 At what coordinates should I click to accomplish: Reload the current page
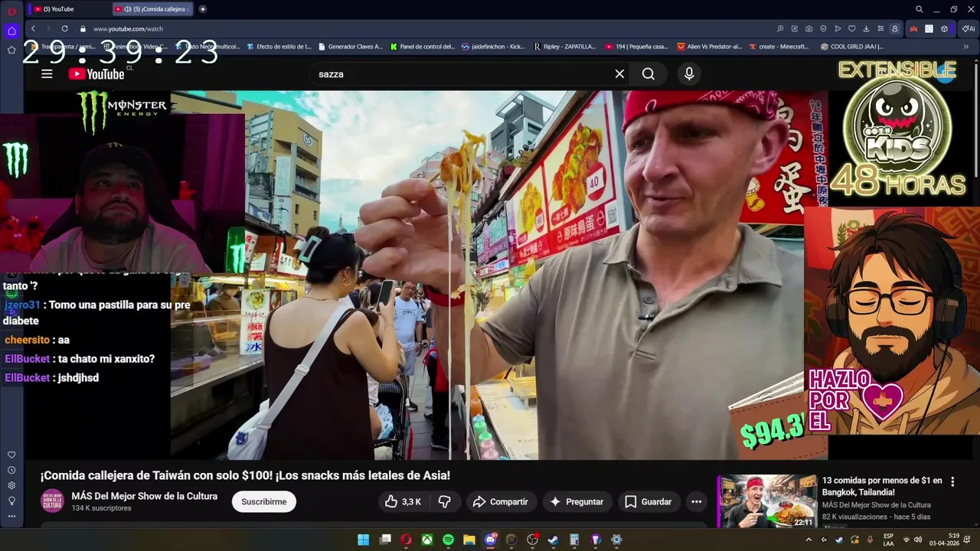[64, 28]
